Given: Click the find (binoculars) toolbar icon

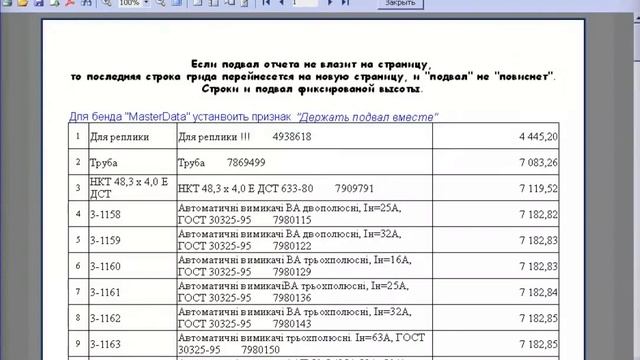Looking at the screenshot, I should [86, 3].
